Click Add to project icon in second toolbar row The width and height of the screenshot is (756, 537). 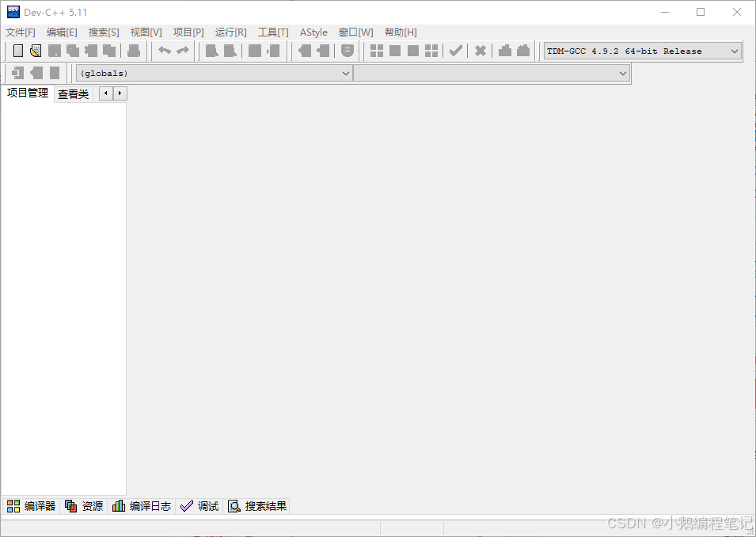18,73
